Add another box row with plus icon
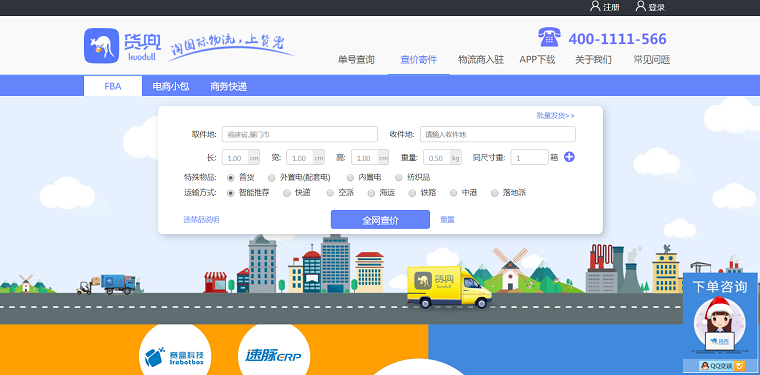The height and width of the screenshot is (375, 760). 569,157
